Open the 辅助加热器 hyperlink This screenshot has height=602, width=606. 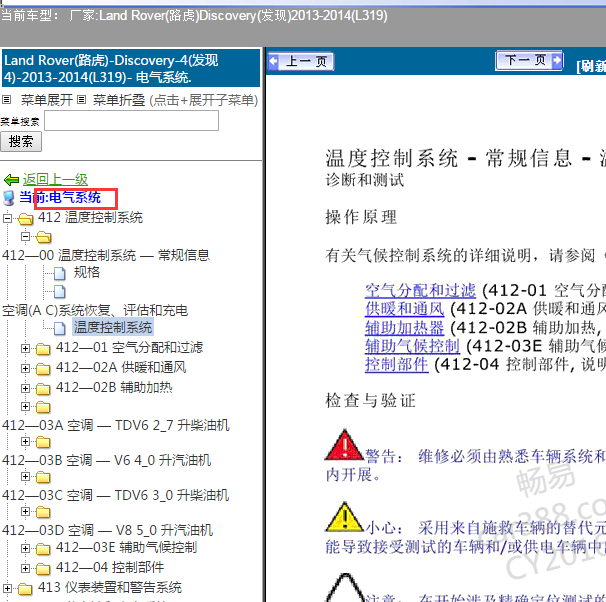(x=405, y=328)
